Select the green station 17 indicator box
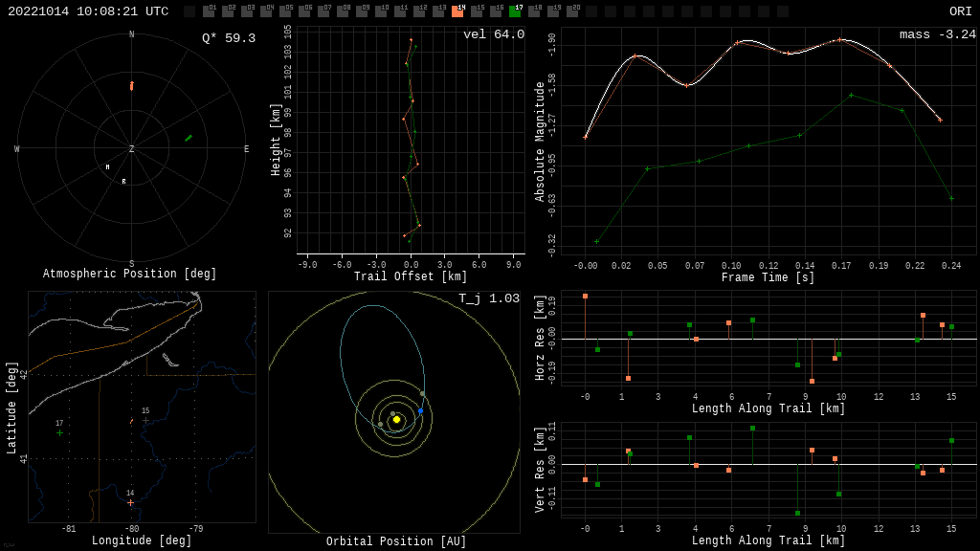The image size is (980, 551). click(x=515, y=11)
